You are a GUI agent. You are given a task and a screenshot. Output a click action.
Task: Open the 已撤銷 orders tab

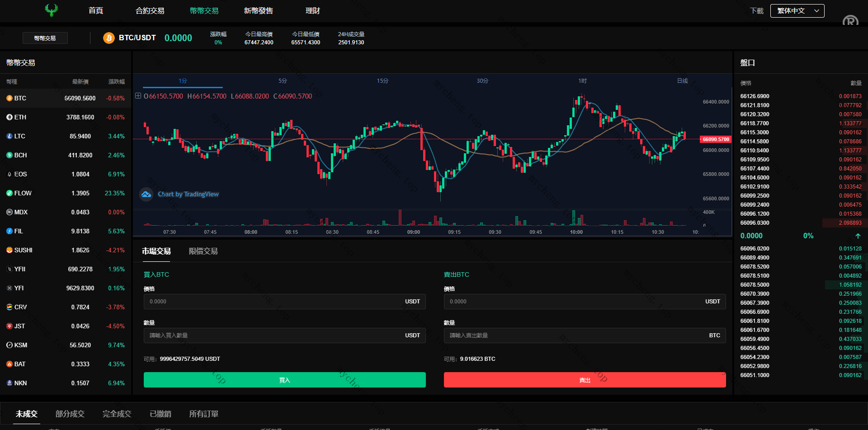[160, 414]
